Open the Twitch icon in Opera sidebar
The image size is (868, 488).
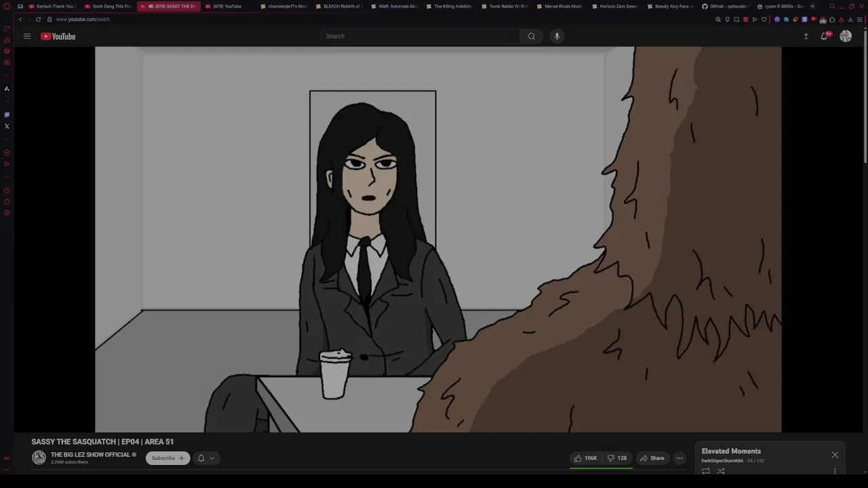(x=7, y=115)
